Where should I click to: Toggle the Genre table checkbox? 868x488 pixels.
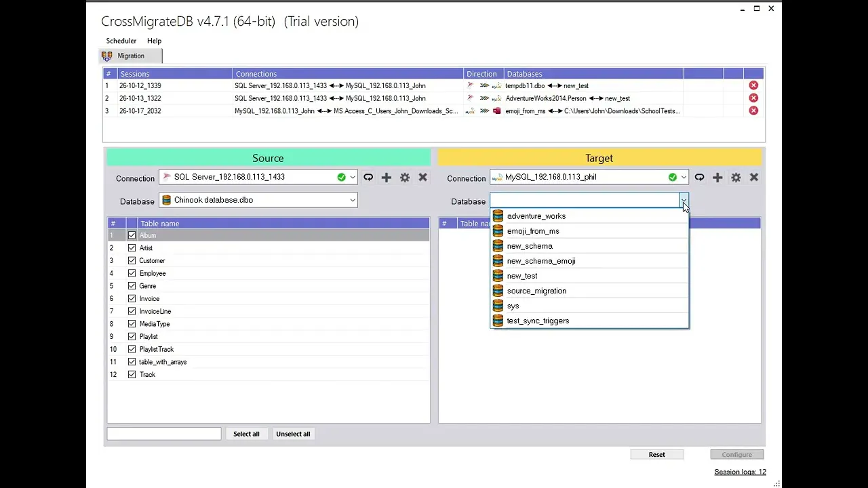coord(132,286)
